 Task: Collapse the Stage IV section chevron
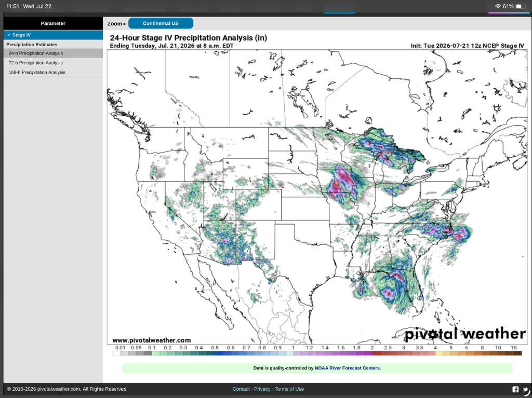9,35
